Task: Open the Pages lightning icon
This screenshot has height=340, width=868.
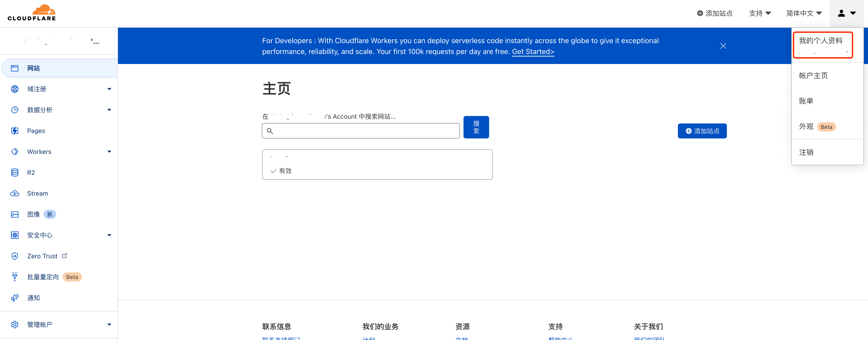Action: tap(15, 131)
